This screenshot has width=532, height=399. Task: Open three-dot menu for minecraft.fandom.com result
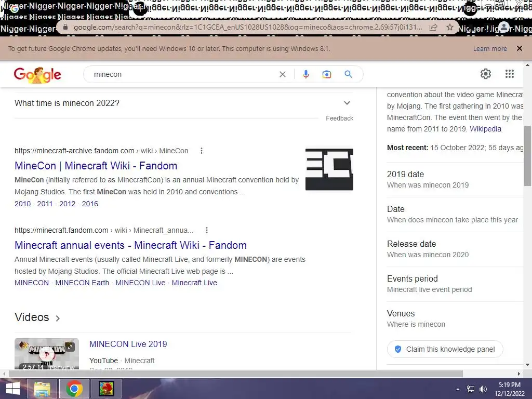pos(207,230)
